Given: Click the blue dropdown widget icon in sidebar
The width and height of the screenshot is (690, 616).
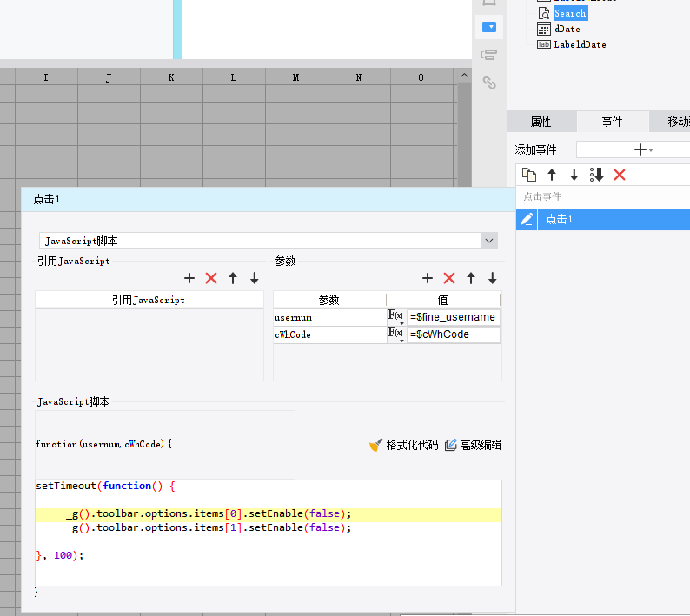Looking at the screenshot, I should point(489,27).
